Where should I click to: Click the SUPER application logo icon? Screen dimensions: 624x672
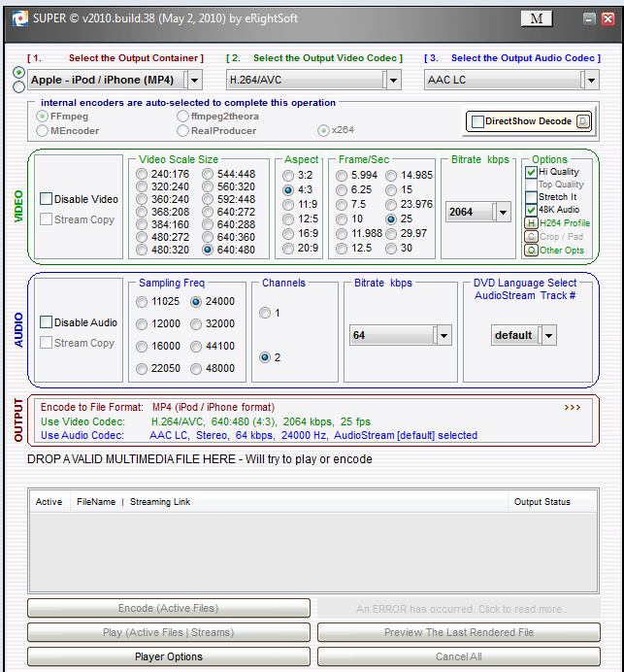[x=19, y=18]
